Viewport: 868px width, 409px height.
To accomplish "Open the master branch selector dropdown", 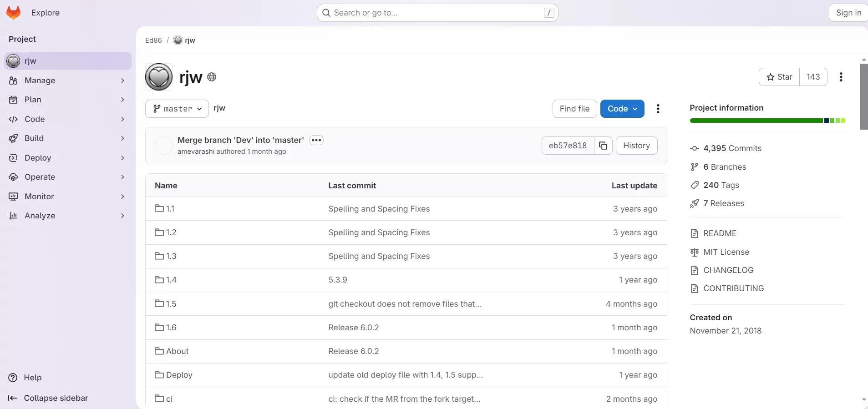I will point(177,109).
